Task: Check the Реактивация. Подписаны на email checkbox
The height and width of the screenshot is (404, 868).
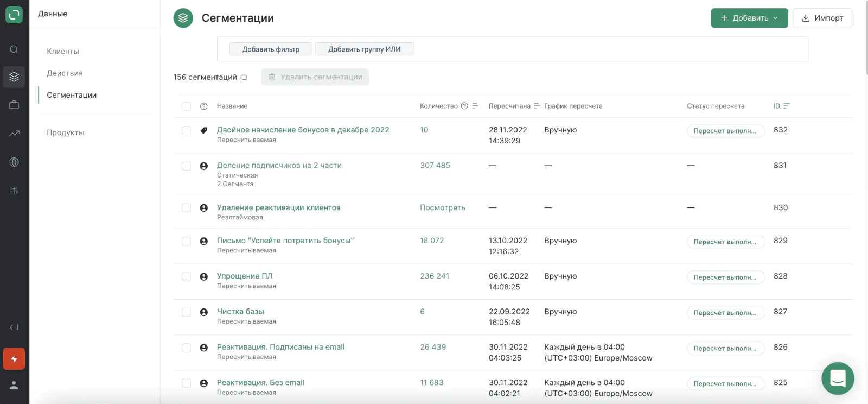Action: click(x=187, y=348)
